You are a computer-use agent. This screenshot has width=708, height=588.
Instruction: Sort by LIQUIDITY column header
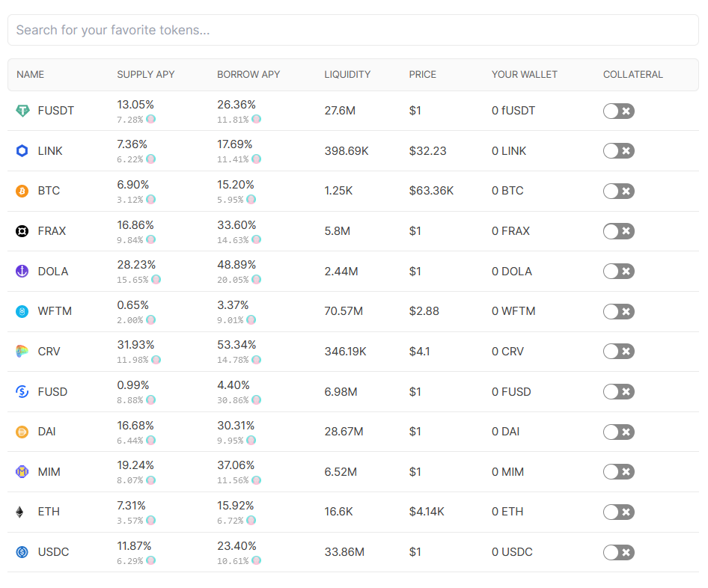(x=347, y=75)
